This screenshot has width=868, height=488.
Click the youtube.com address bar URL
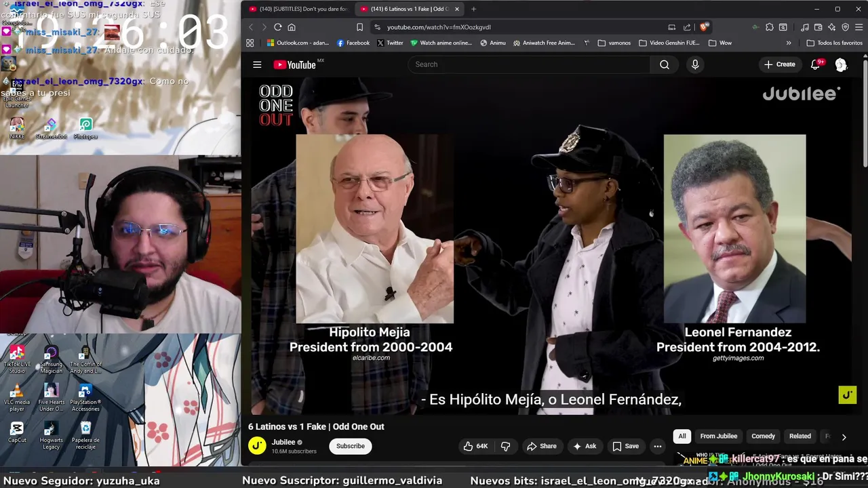(439, 27)
